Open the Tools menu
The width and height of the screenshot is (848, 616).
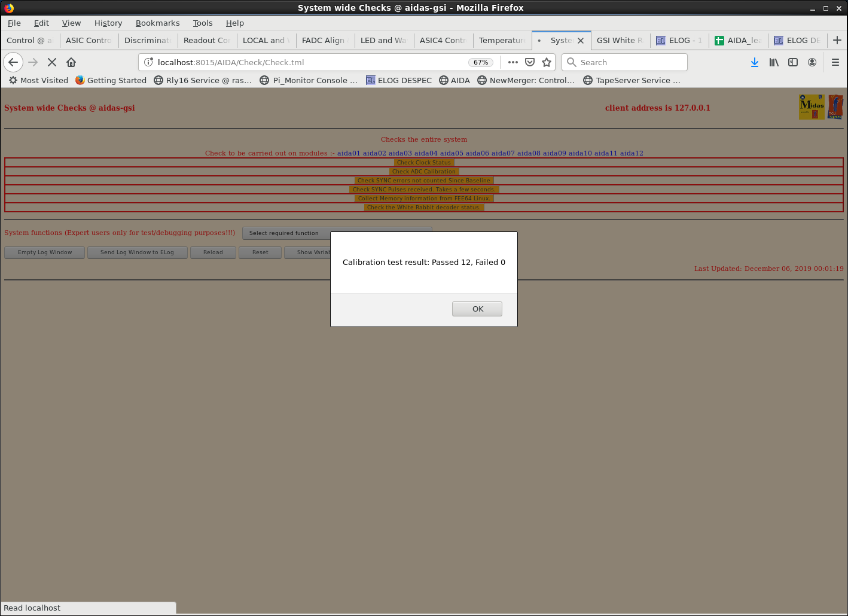203,23
